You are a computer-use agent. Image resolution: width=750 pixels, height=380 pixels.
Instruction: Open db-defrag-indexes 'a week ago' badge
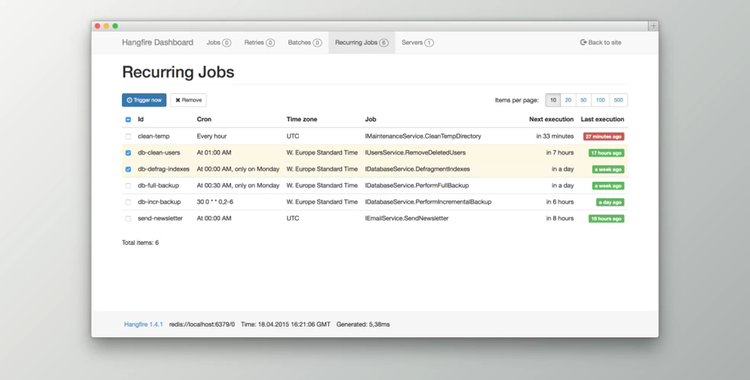[x=608, y=169]
